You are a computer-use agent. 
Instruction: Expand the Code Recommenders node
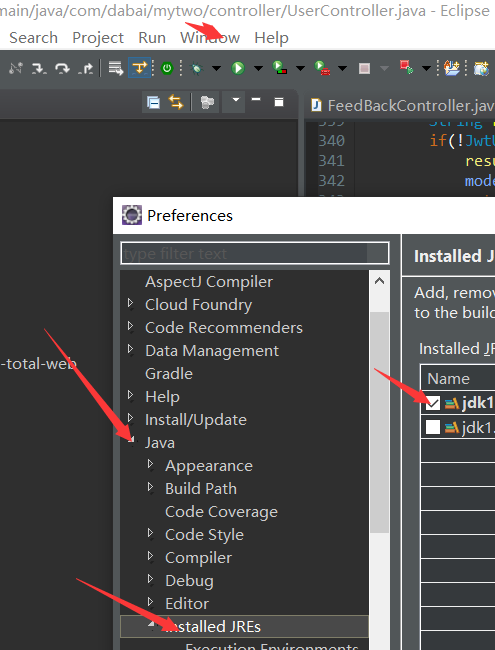(x=131, y=326)
